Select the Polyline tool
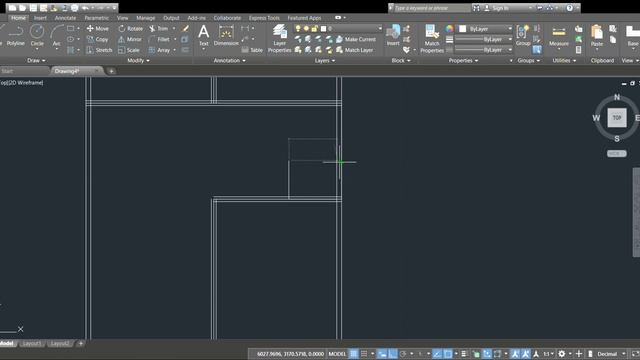This screenshot has width=640, height=360. 16,35
